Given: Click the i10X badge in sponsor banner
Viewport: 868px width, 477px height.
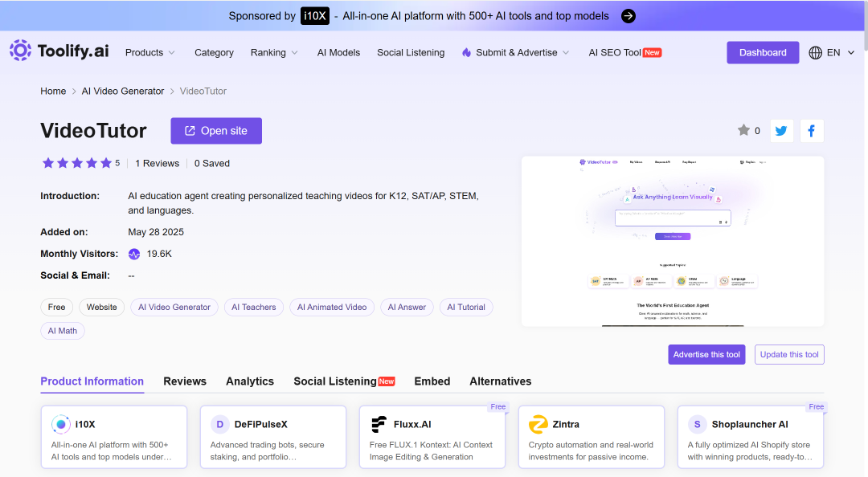Looking at the screenshot, I should (315, 16).
